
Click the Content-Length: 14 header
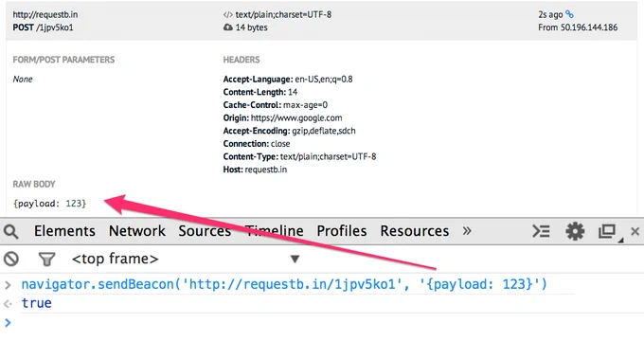pos(260,92)
